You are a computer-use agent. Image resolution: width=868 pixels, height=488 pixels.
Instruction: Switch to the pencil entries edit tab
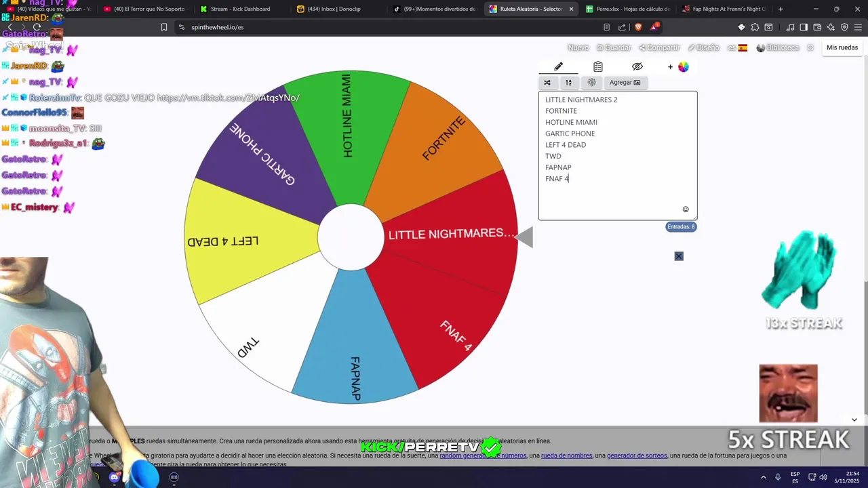pos(558,66)
